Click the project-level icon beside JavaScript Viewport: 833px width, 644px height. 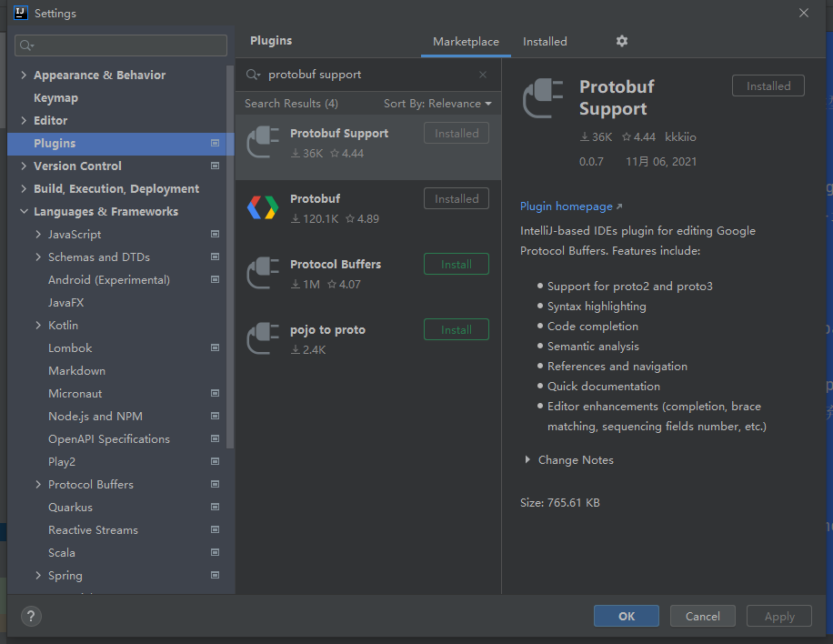(x=216, y=234)
